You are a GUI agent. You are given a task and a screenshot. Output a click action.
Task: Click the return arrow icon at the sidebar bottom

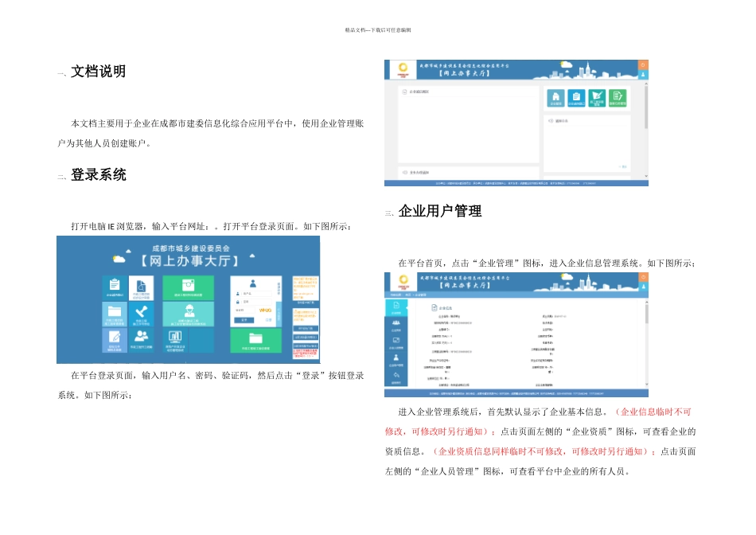pyautogui.click(x=396, y=377)
